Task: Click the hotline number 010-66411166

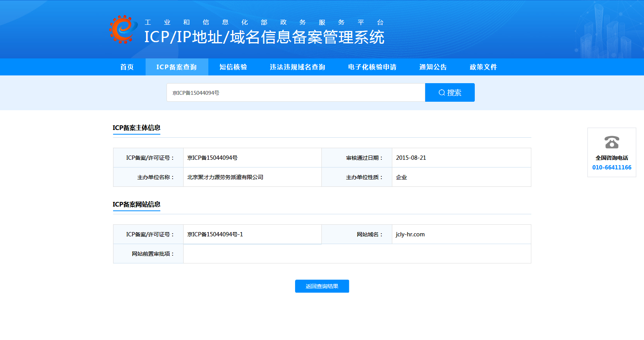Action: 611,167
